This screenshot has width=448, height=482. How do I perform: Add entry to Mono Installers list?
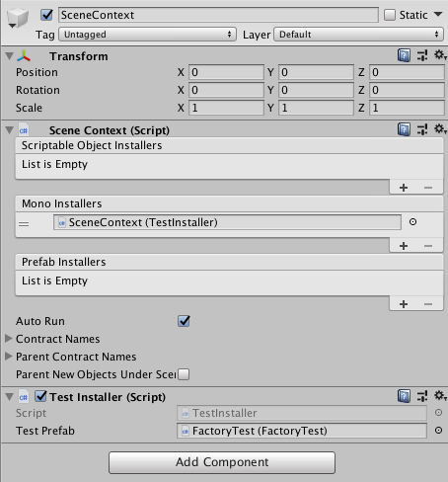click(x=404, y=246)
